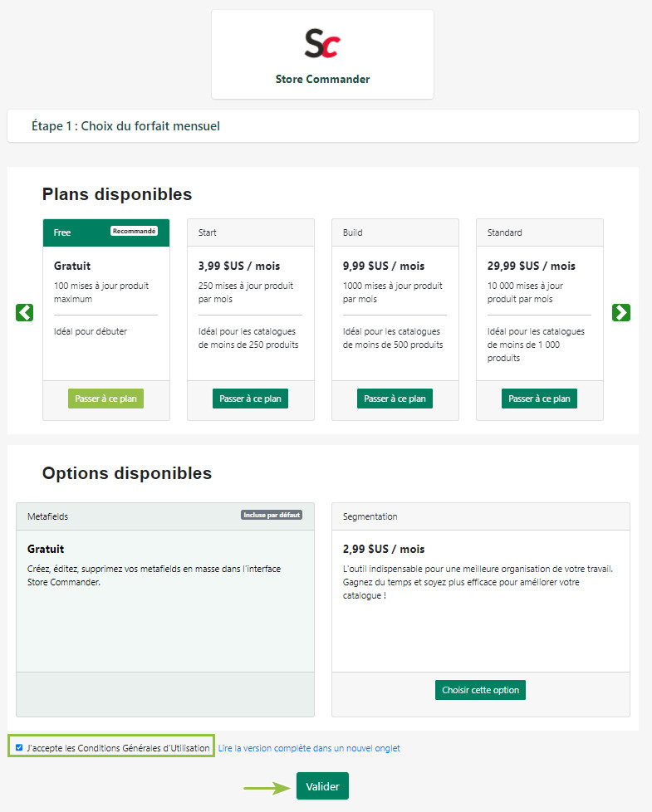Select the Free plan header
The height and width of the screenshot is (812, 652).
click(x=106, y=232)
